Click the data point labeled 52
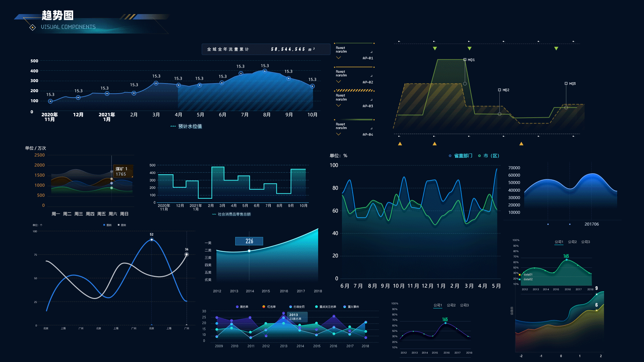Viewport: 644px width, 362px height. point(152,240)
